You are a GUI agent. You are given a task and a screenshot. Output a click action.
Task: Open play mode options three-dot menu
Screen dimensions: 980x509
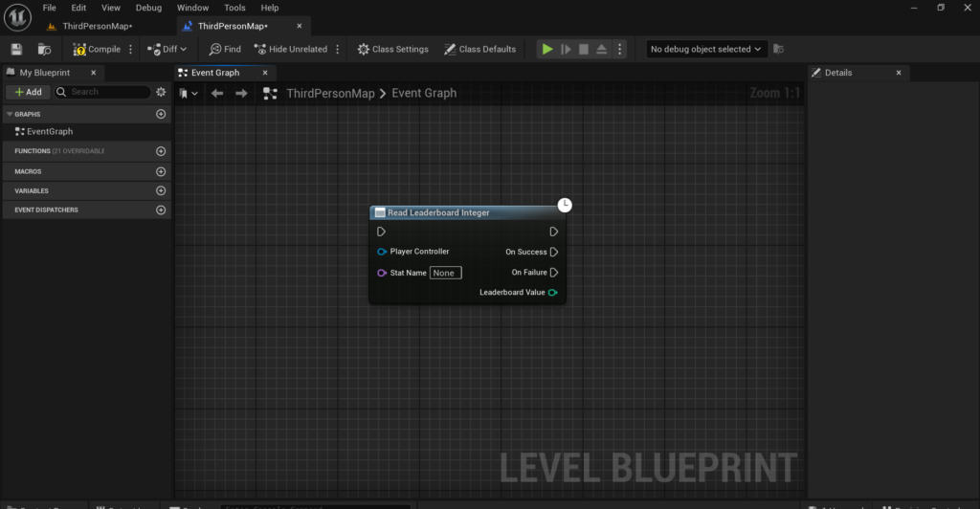pos(620,50)
